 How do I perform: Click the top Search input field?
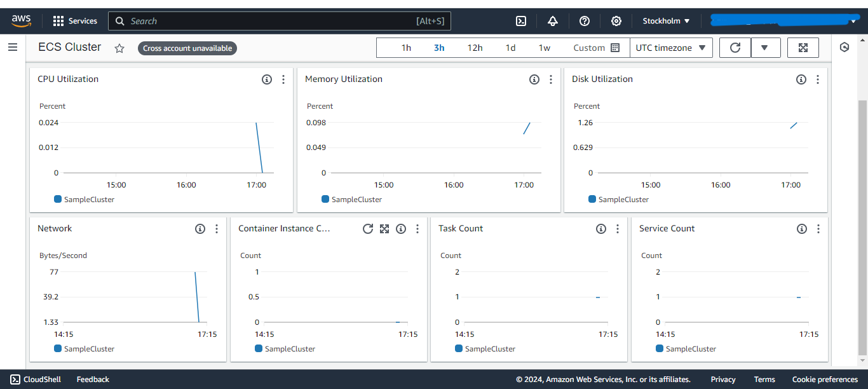[280, 21]
